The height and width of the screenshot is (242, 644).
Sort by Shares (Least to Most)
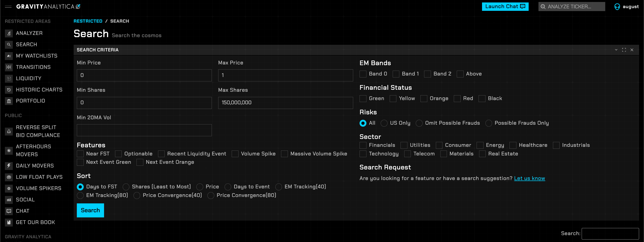(x=126, y=187)
